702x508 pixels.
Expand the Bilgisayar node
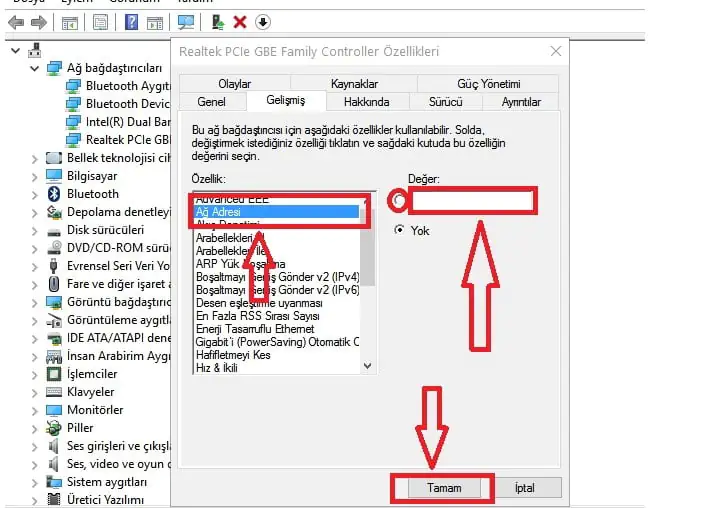[34, 176]
